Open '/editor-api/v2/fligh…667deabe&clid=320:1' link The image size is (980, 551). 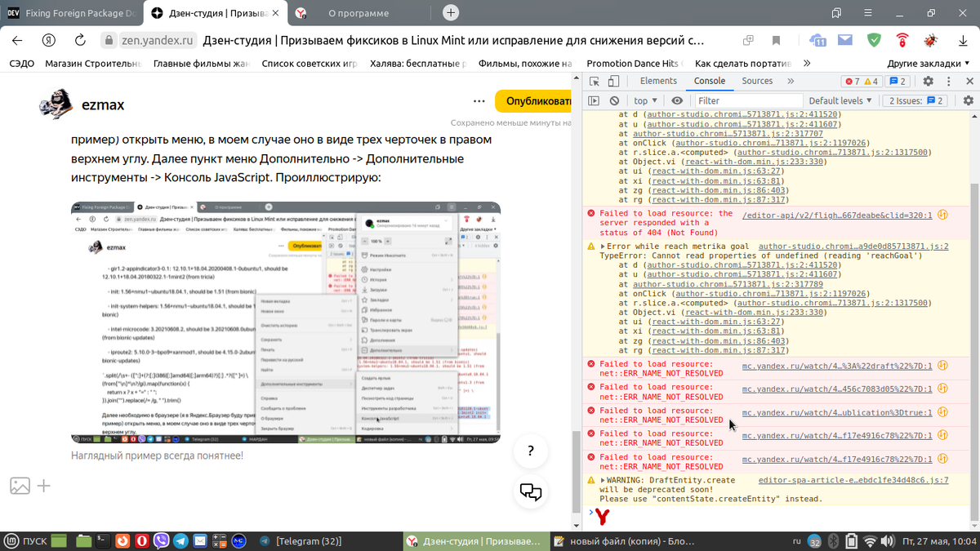coord(837,216)
